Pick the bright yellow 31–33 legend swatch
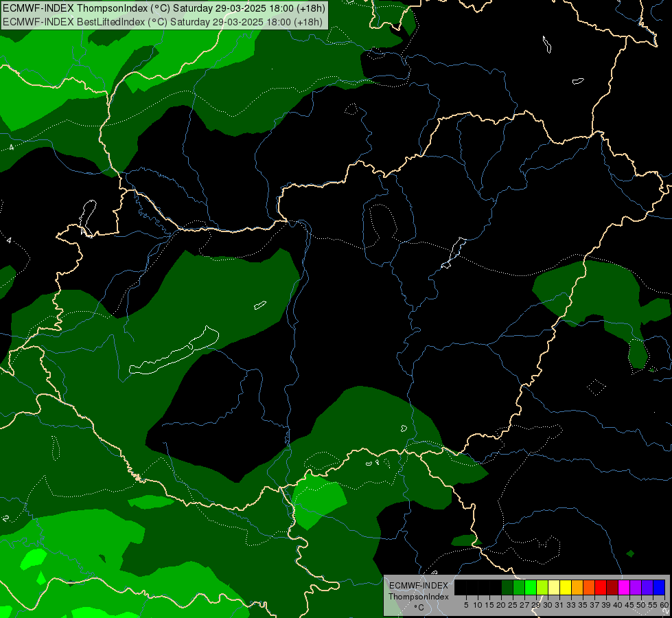This screenshot has height=618, width=672. [566, 587]
